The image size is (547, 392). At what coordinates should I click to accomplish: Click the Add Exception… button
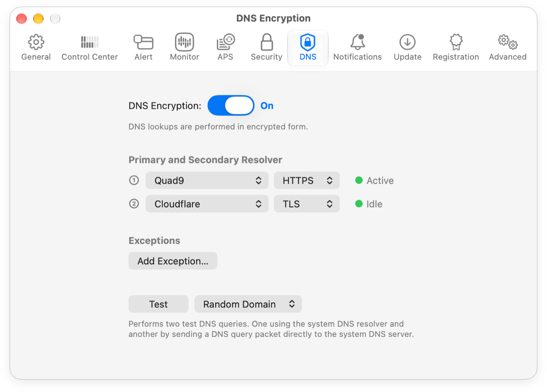pos(173,261)
